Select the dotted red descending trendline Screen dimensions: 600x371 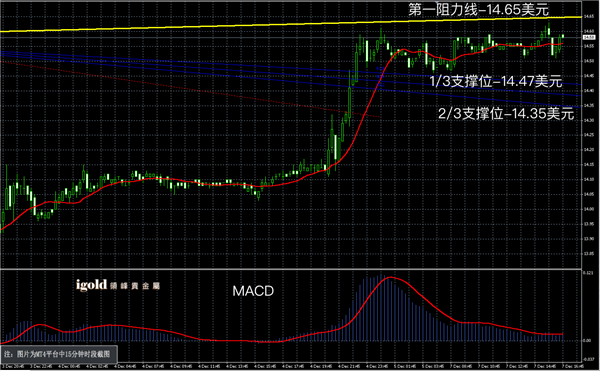(x=190, y=89)
